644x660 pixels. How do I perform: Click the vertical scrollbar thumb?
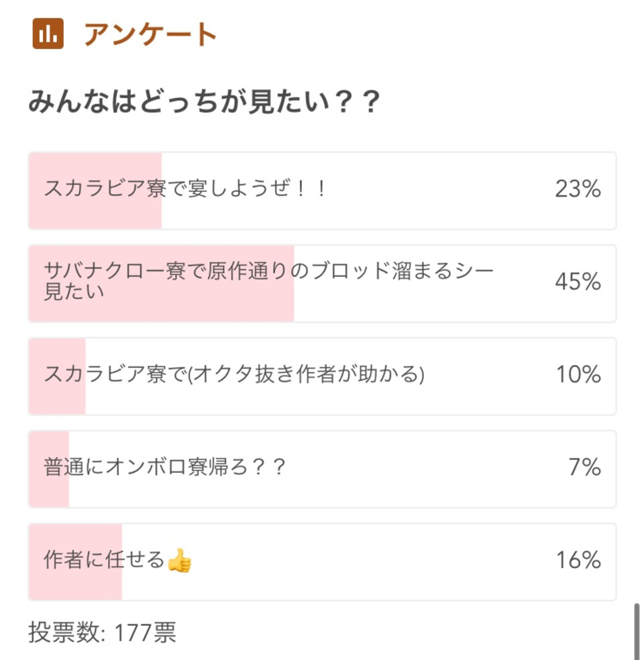click(x=637, y=631)
